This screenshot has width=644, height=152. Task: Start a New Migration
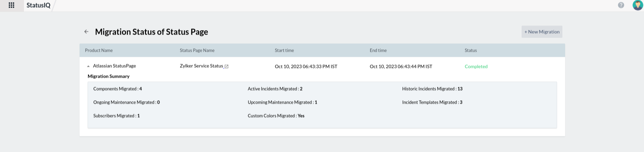coord(541,32)
